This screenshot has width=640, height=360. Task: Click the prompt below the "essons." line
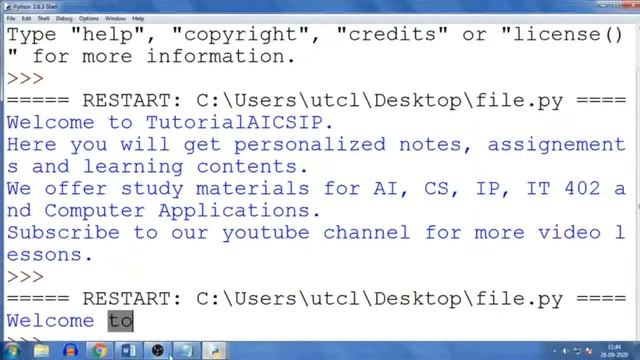(x=25, y=277)
